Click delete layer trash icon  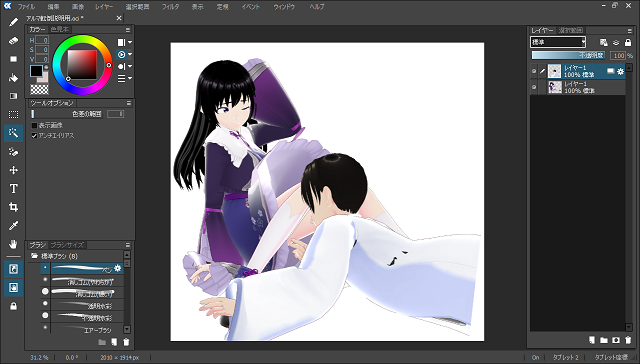tap(628, 340)
